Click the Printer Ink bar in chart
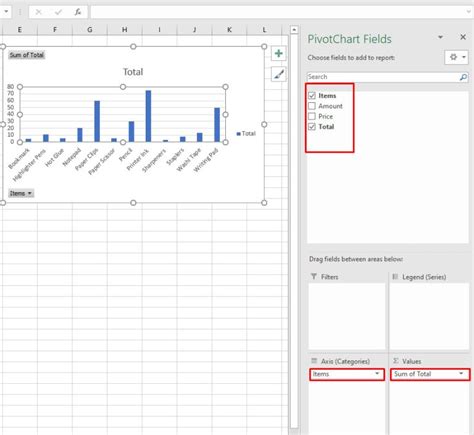 point(148,116)
